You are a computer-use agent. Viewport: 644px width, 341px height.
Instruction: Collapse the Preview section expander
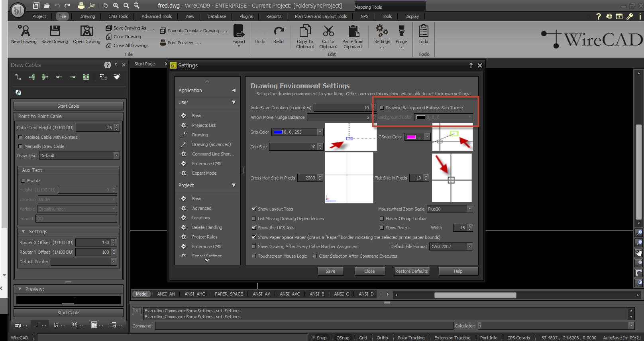(20, 289)
